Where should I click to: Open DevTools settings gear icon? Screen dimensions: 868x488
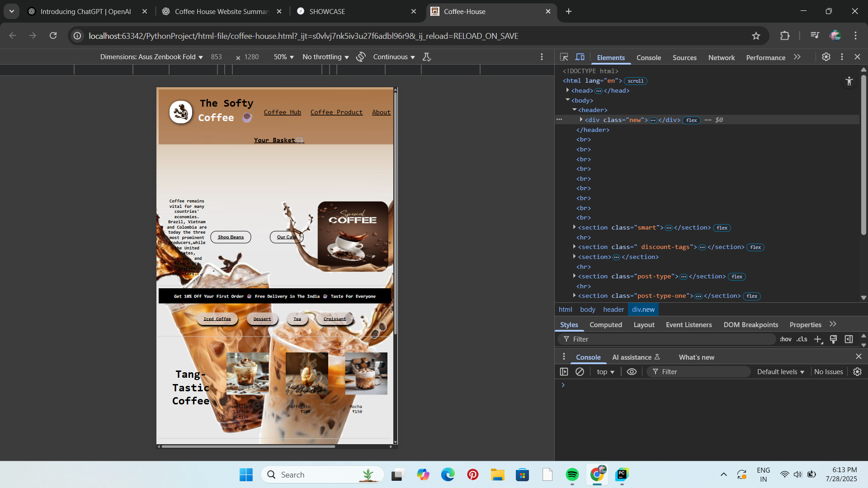coord(826,57)
